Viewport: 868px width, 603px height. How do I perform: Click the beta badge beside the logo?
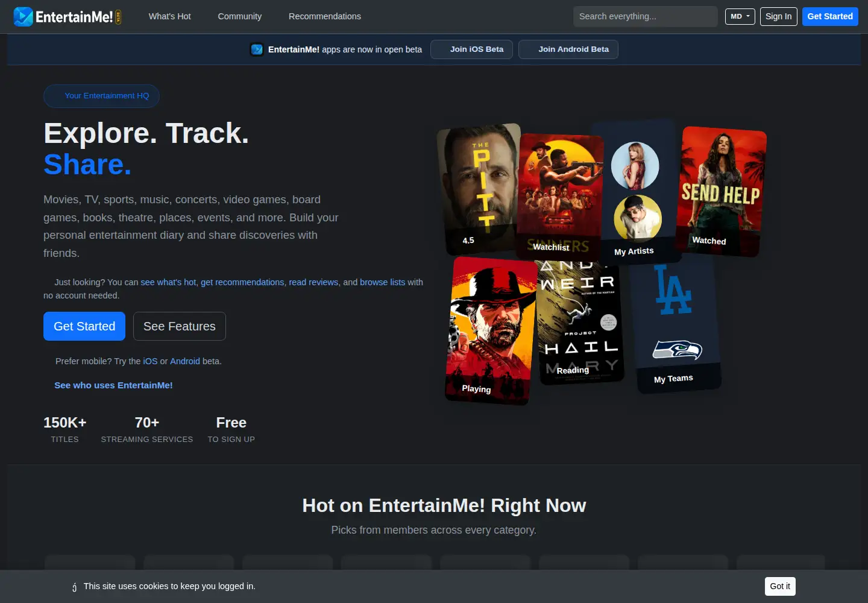pyautogui.click(x=118, y=17)
